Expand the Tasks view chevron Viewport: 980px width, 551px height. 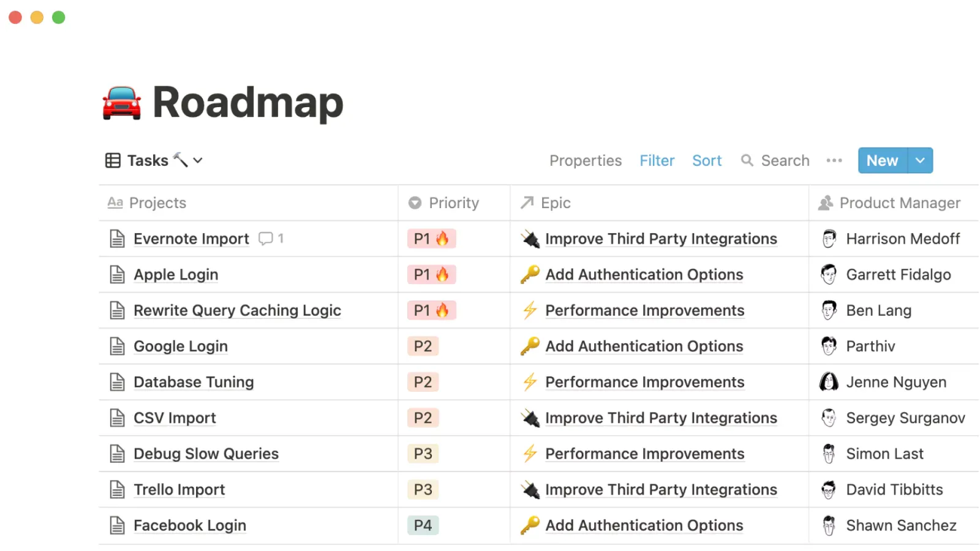[x=197, y=160]
